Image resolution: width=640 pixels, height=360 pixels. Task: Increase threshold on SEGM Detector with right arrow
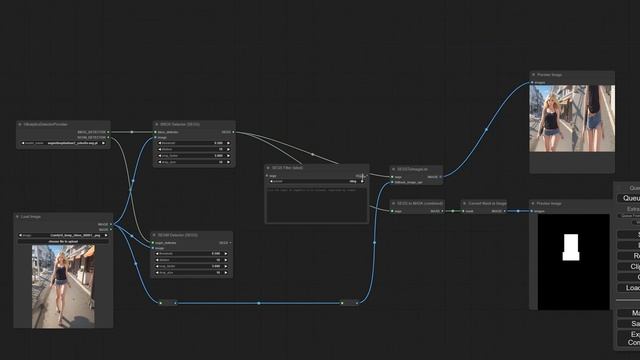226,254
